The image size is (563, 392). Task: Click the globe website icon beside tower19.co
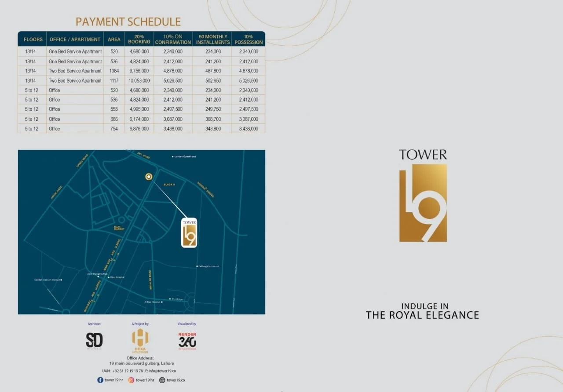pos(162,380)
